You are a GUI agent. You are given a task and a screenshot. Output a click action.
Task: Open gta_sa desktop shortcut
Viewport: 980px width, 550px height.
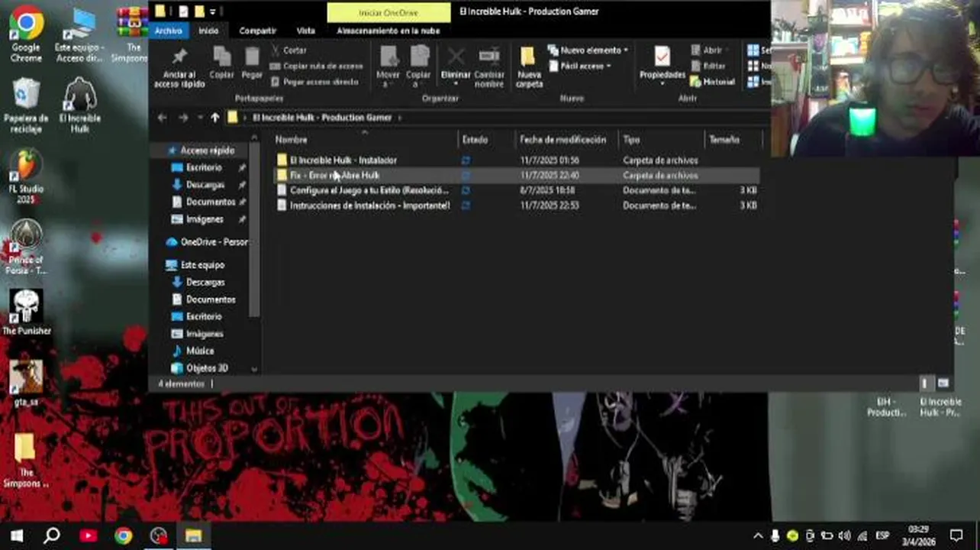(26, 382)
